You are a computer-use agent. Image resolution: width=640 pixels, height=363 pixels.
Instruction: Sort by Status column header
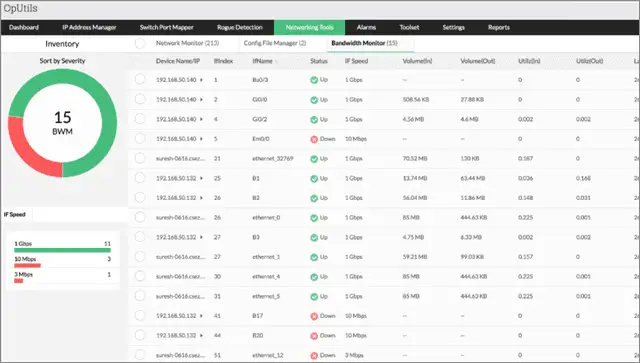point(319,61)
